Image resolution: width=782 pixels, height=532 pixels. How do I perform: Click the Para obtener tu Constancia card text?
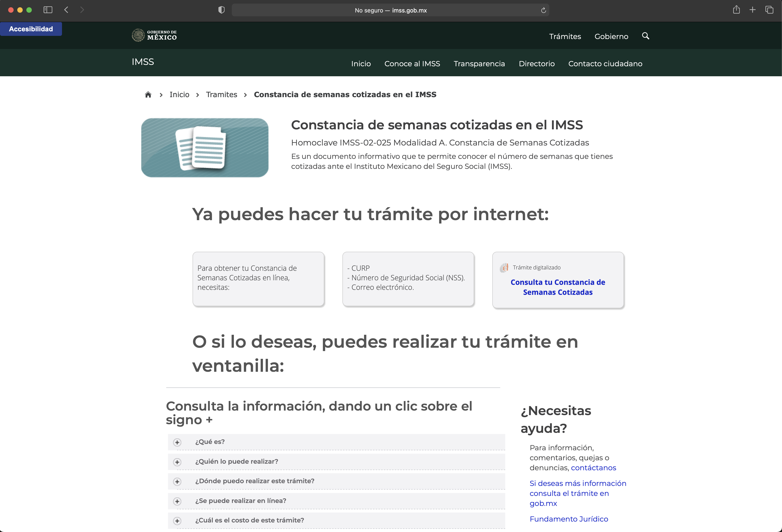(247, 278)
